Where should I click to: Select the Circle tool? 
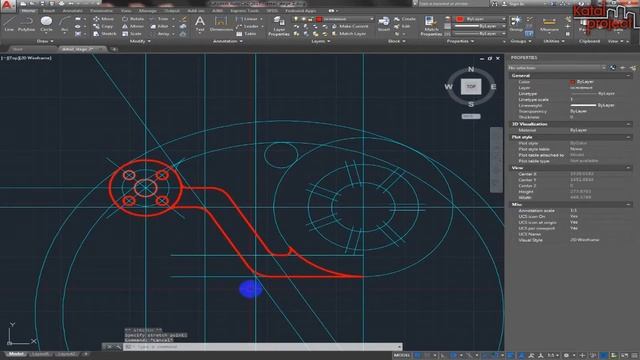click(x=47, y=24)
